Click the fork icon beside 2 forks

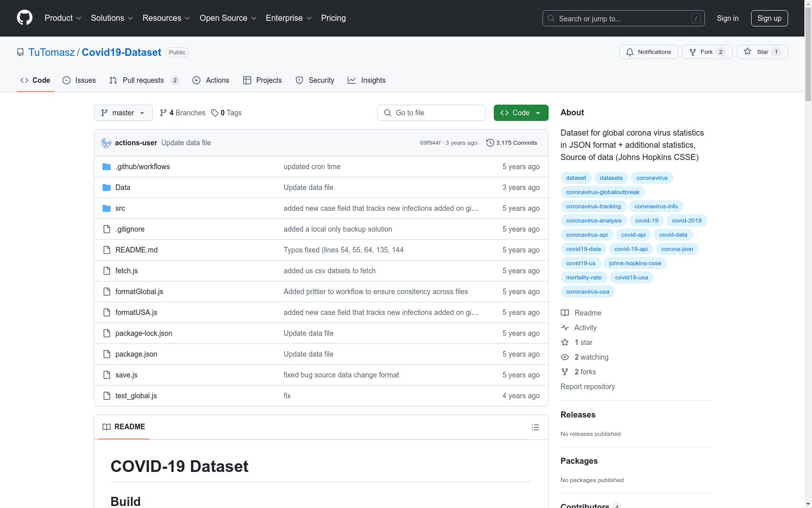[x=565, y=372]
